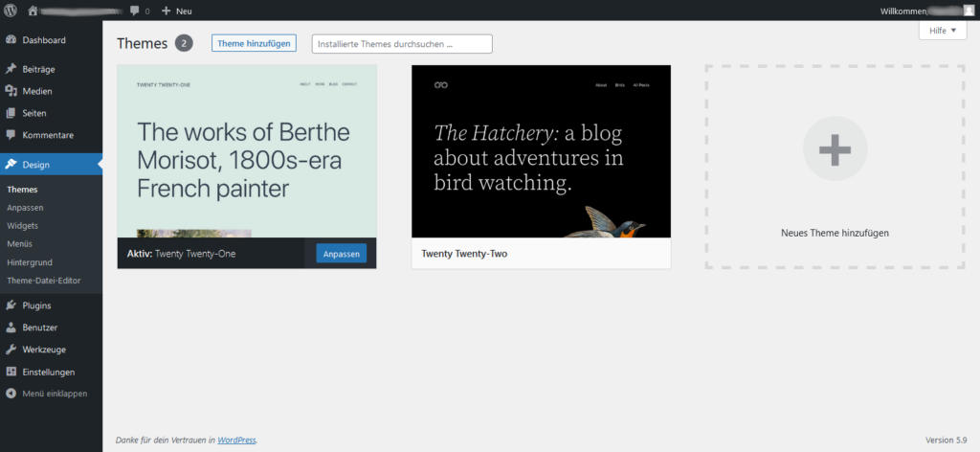Click Neues Theme hinzufügen text

(835, 234)
